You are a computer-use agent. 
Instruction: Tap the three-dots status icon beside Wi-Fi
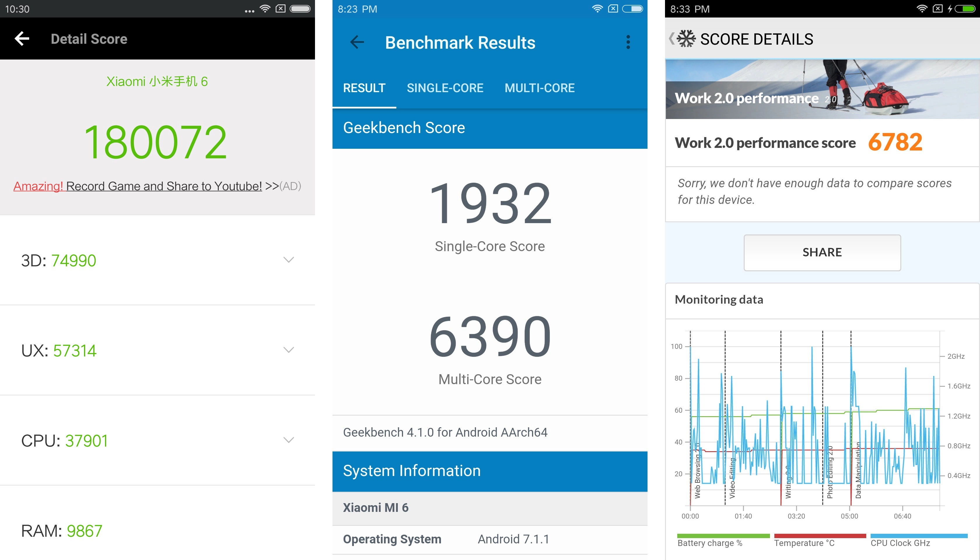click(x=250, y=11)
